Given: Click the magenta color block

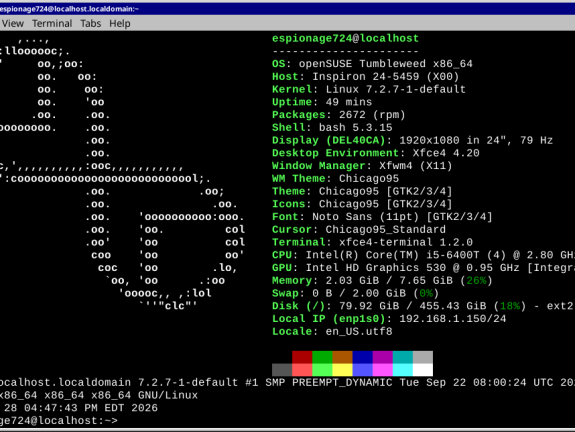Looking at the screenshot, I should (383, 370).
